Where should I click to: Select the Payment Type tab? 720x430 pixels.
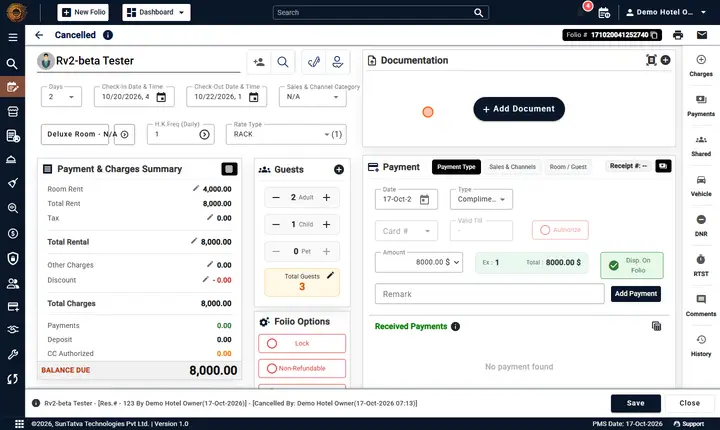coord(456,167)
